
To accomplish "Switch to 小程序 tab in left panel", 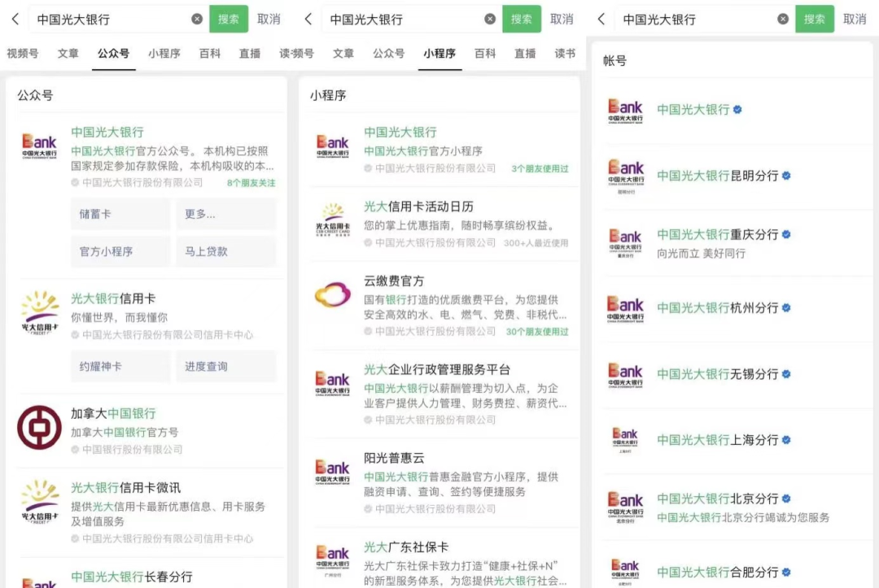I will click(x=164, y=53).
